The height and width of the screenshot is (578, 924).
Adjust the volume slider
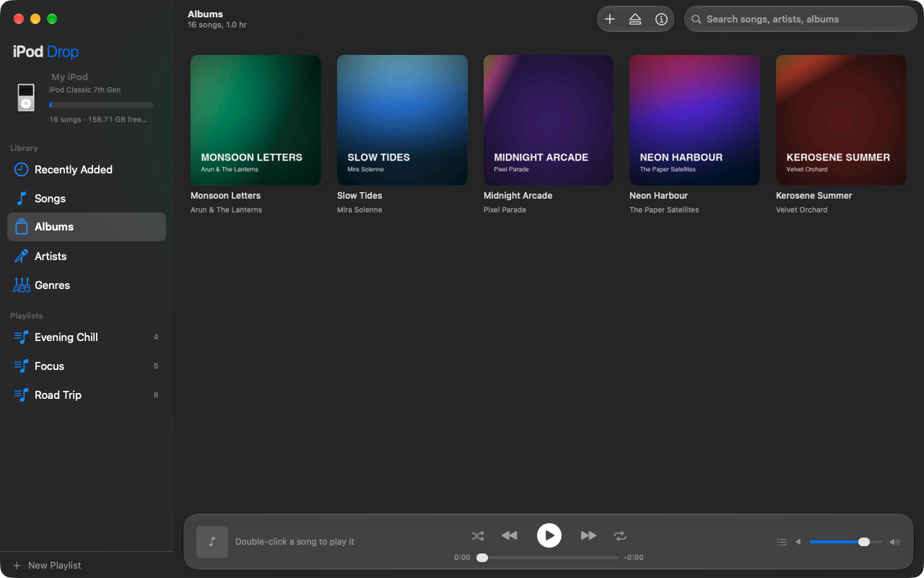[x=846, y=542]
